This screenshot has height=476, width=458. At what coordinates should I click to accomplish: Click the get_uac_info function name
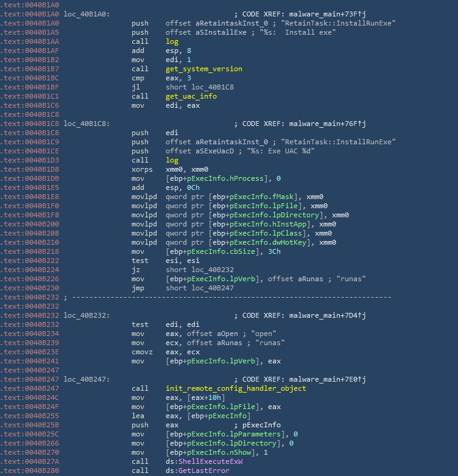point(191,96)
